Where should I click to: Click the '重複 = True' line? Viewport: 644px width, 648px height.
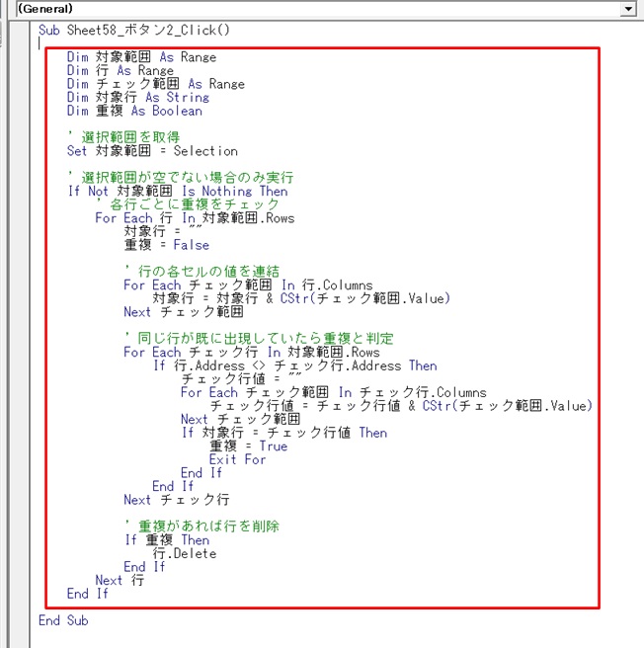point(249,446)
